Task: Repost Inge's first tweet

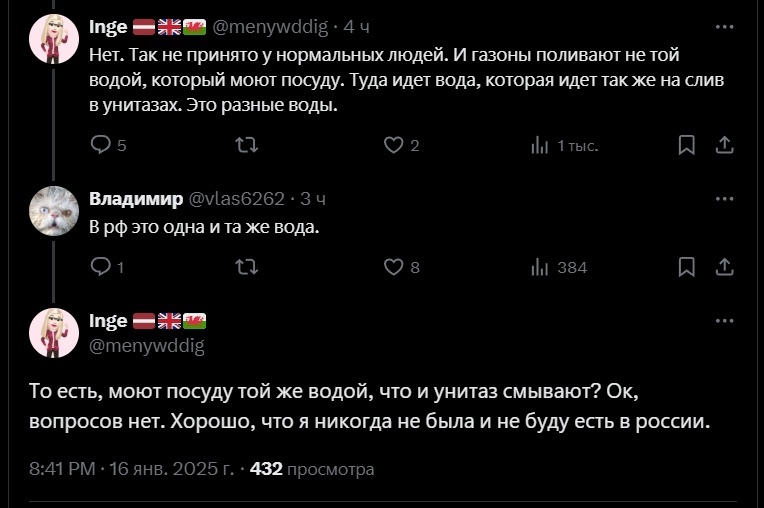Action: point(246,145)
